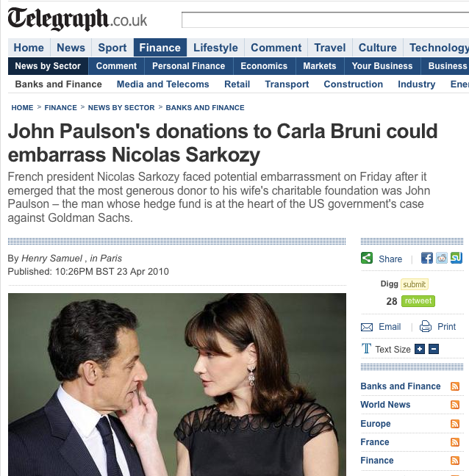Click the Email envelope icon
Screen dimensions: 469x476
(367, 327)
